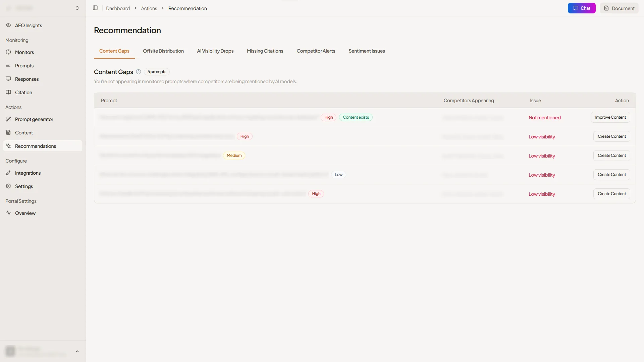Click the High badge in the first row
The image size is (644, 362).
[328, 117]
